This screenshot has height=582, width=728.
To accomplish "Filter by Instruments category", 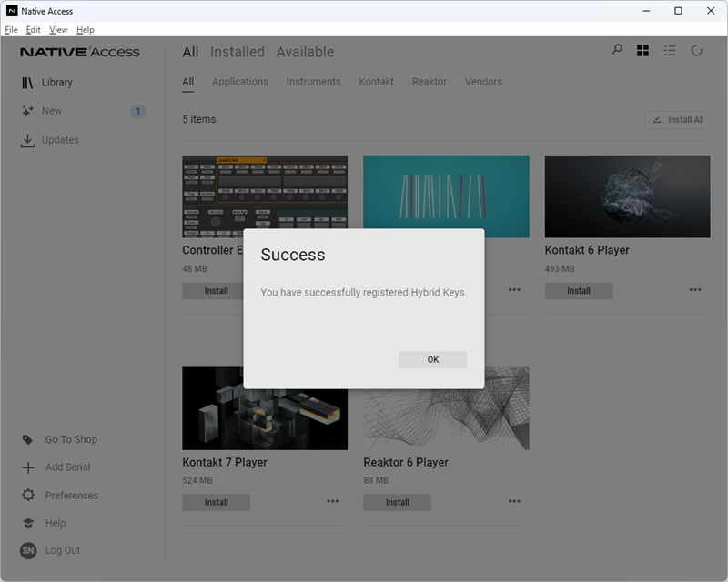I will [x=313, y=82].
